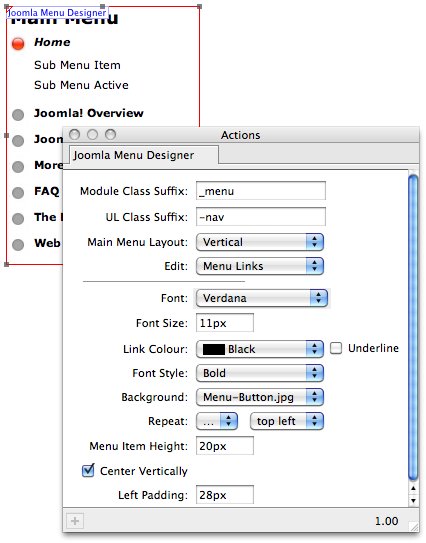Open the Font dropdown showing Verdana
The image size is (426, 543).
261,298
